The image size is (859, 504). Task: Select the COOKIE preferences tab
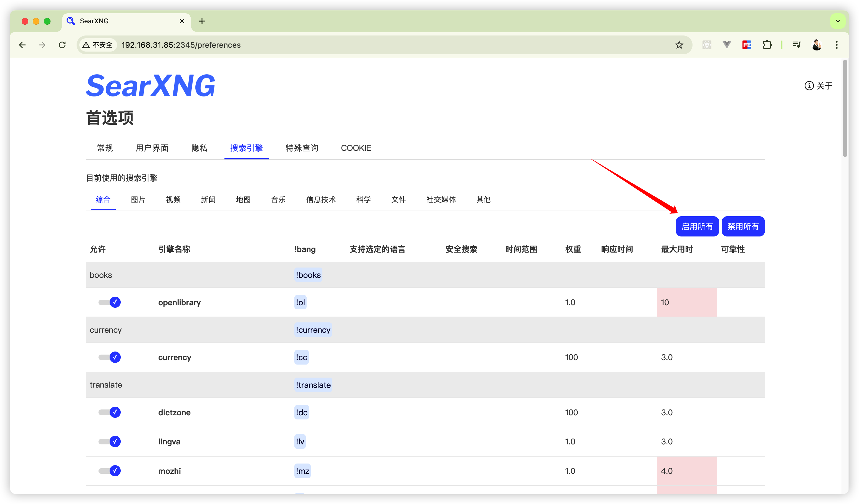[355, 148]
